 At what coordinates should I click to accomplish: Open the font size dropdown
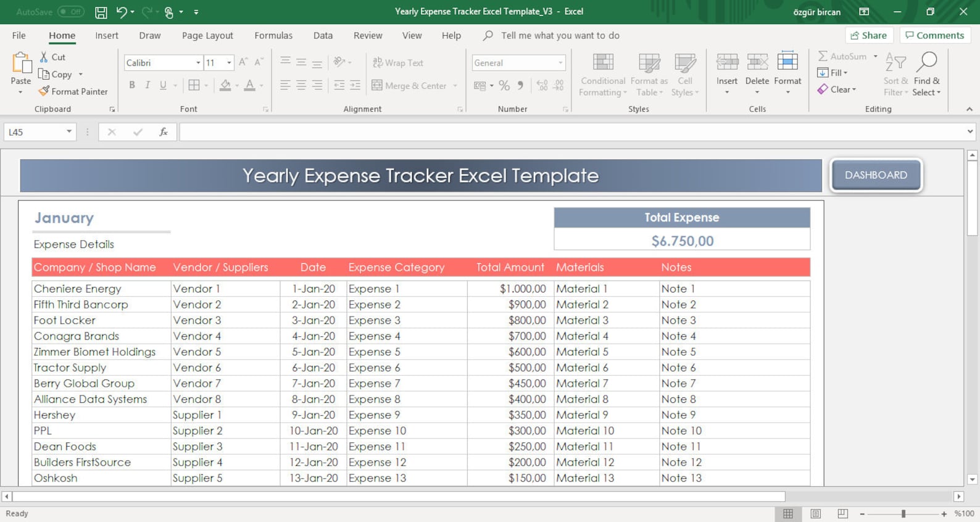[x=229, y=63]
